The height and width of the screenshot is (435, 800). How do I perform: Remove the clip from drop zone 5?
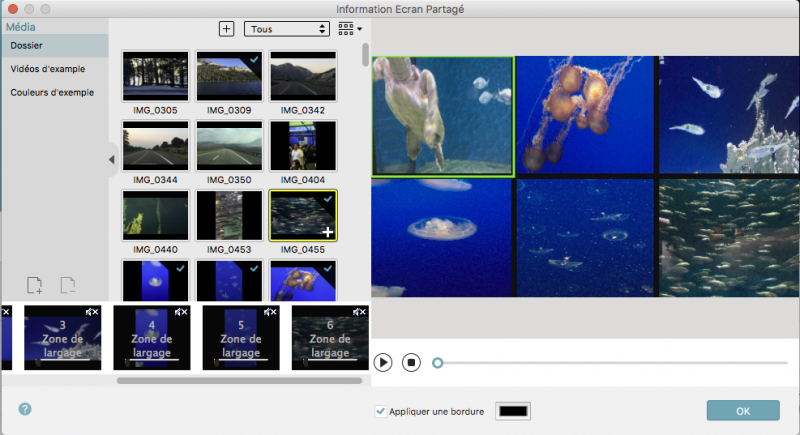[274, 312]
